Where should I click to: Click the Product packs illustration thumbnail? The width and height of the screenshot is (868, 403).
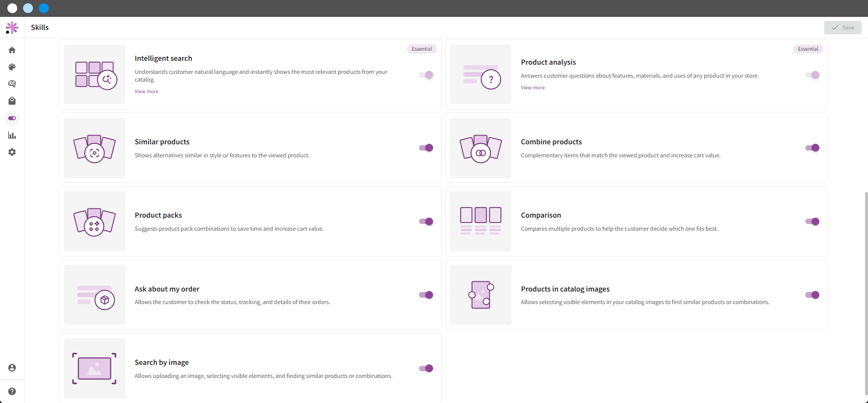[x=95, y=222]
